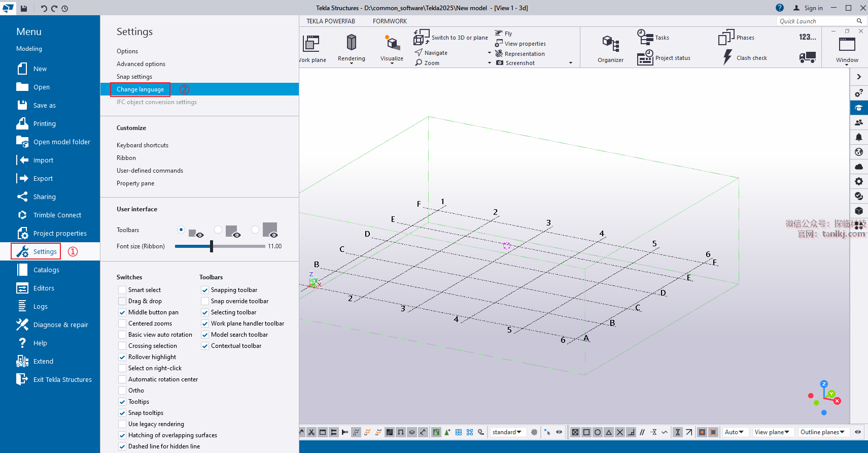
Task: Enable the Smart select checkbox
Action: tap(122, 290)
